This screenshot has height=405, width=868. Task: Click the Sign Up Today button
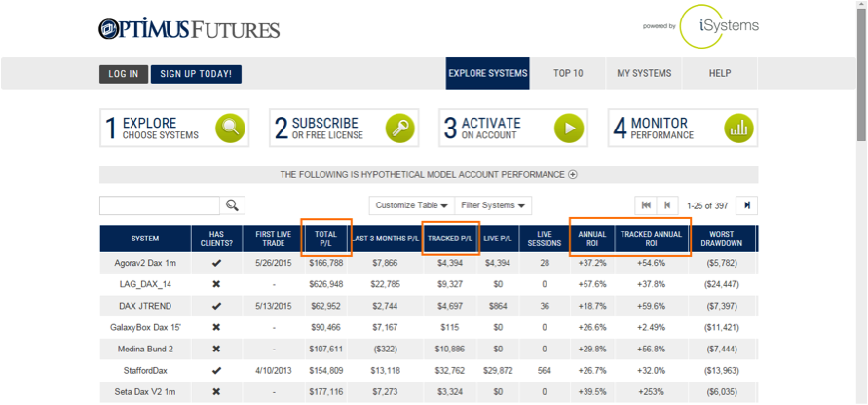tap(196, 74)
